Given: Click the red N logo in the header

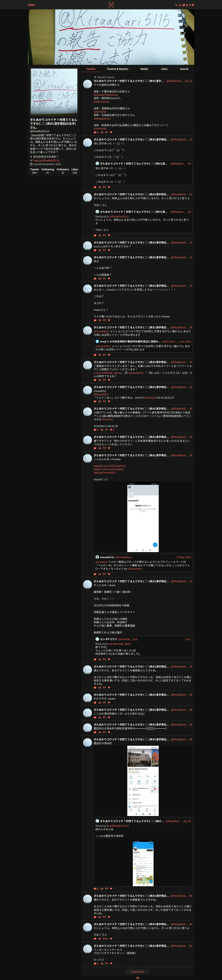Looking at the screenshot, I should (x=111, y=5).
